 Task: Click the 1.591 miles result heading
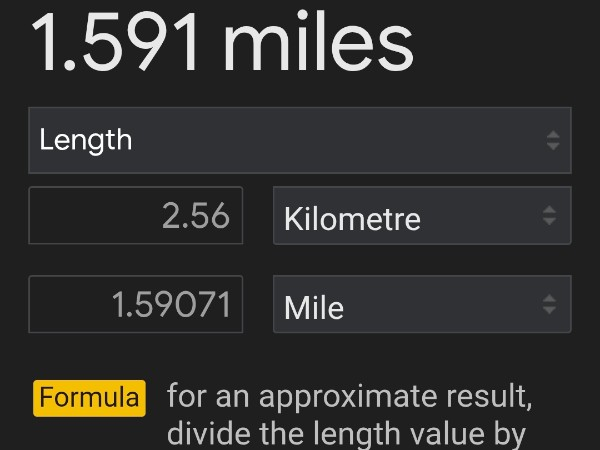(x=222, y=42)
